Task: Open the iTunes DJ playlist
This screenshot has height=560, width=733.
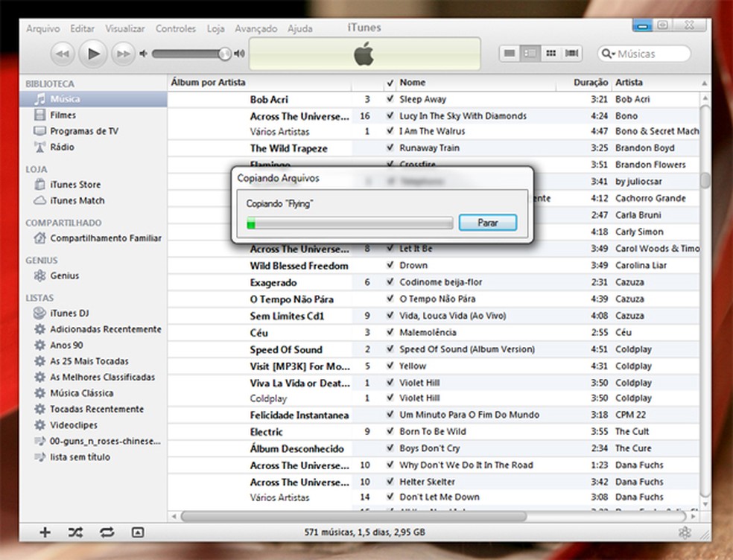Action: click(x=93, y=314)
